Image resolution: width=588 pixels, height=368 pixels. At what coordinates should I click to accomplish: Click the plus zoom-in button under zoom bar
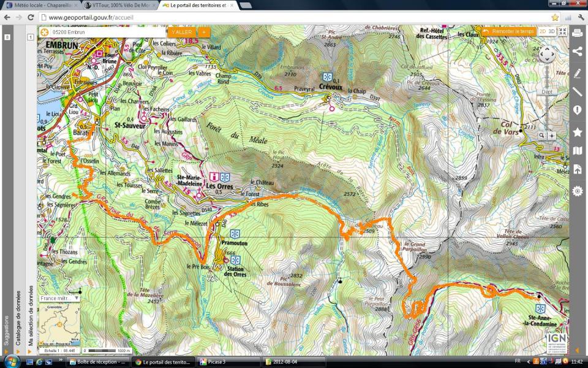tap(552, 136)
